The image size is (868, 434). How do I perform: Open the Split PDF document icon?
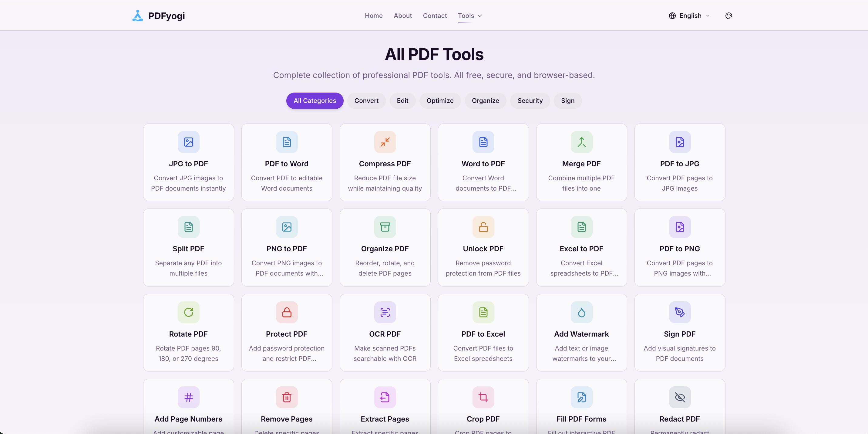(188, 227)
